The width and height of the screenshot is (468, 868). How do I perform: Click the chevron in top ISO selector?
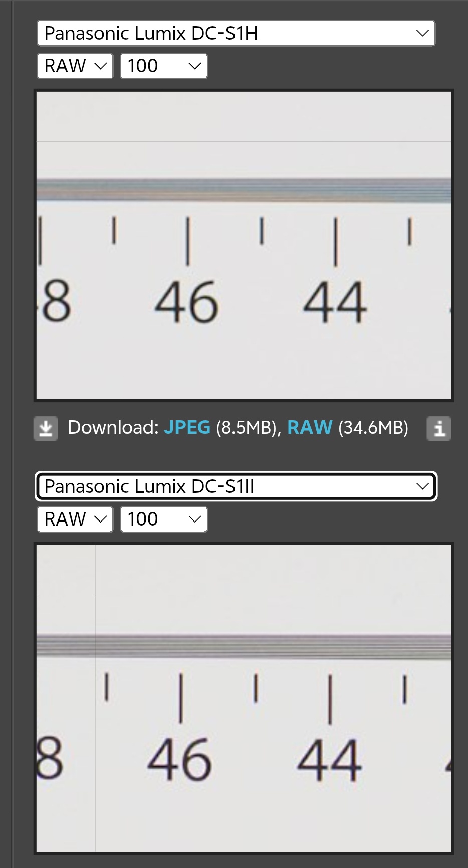tap(194, 66)
